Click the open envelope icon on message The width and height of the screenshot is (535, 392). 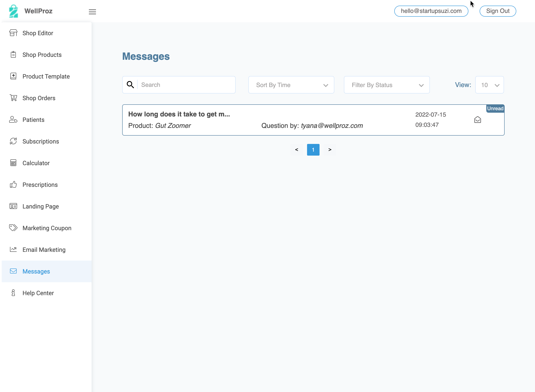[478, 120]
